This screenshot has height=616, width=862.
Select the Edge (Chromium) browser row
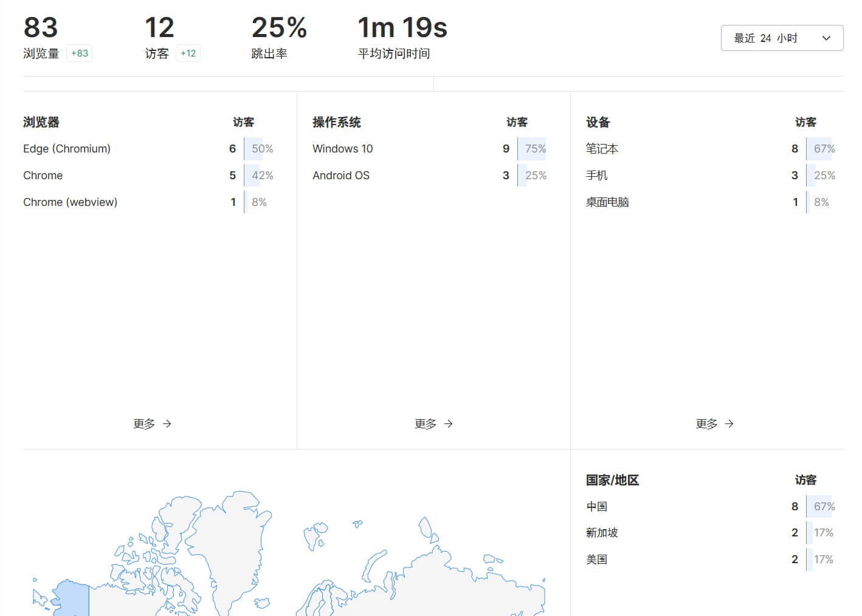pyautogui.click(x=67, y=149)
